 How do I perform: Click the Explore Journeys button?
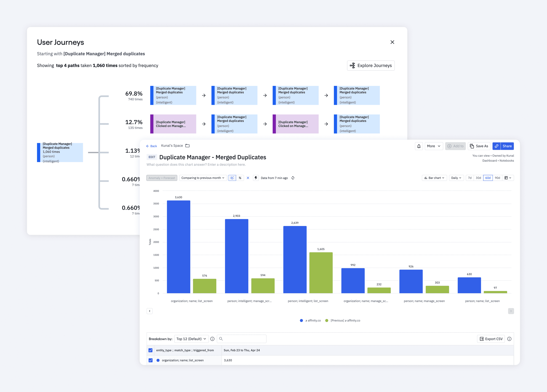tap(371, 66)
